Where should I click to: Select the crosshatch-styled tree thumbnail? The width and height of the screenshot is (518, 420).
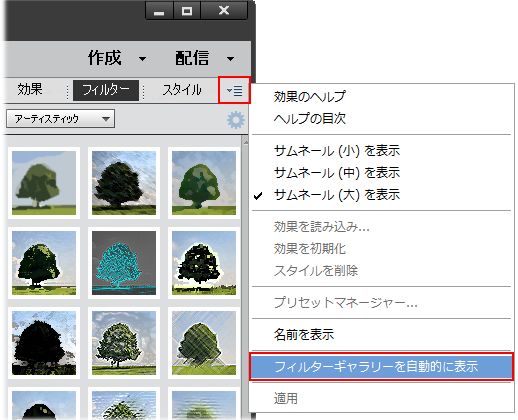pos(204,343)
